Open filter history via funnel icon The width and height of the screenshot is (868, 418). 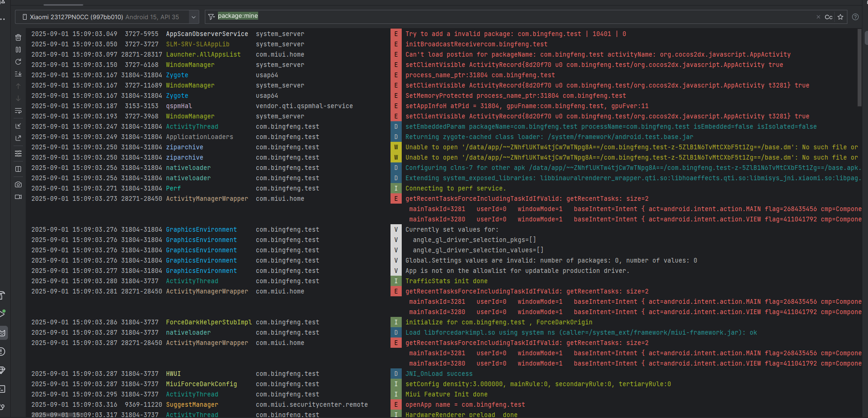pyautogui.click(x=211, y=17)
